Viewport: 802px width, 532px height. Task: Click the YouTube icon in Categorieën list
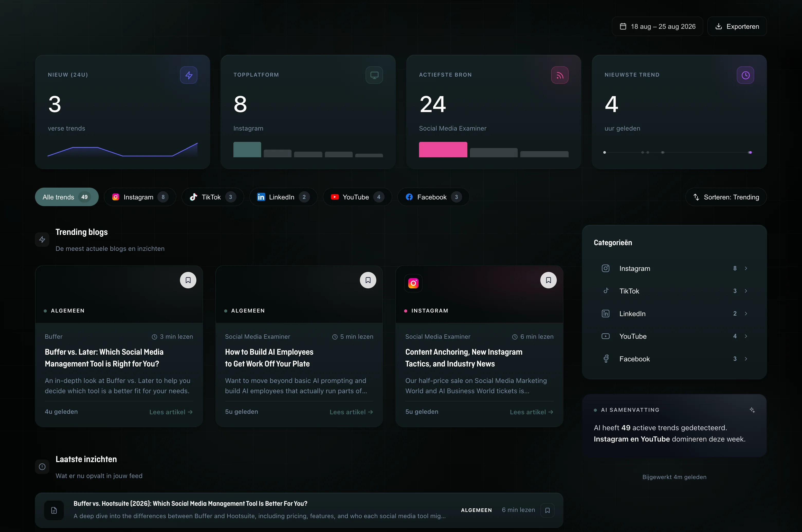pyautogui.click(x=606, y=336)
